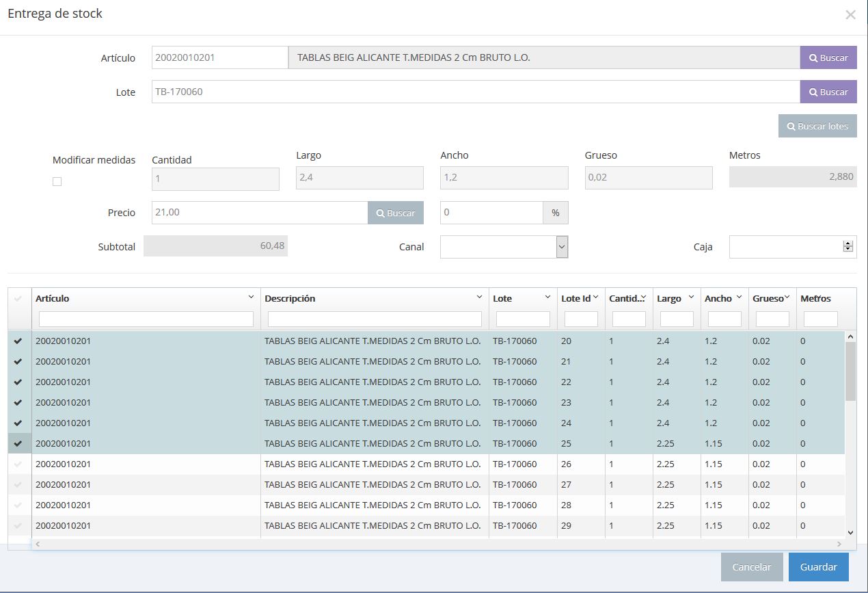Viewport: 868px width, 593px height.
Task: Click article code 20020010201 in Lote Id 20 row
Action: coord(63,341)
